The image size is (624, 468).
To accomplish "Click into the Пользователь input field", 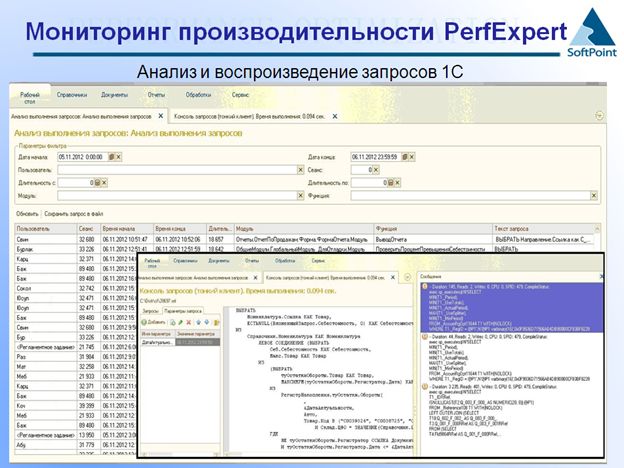I will [x=177, y=170].
